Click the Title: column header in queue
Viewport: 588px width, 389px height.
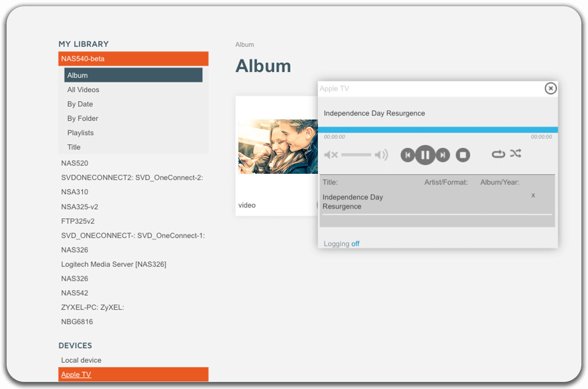pyautogui.click(x=330, y=182)
